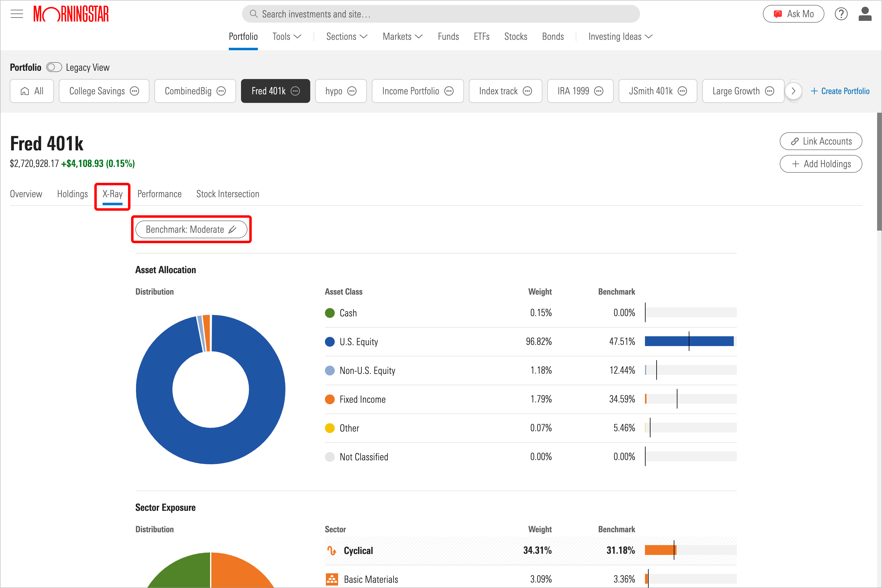Go to ETFs in navigation
The width and height of the screenshot is (882, 588).
click(x=481, y=36)
